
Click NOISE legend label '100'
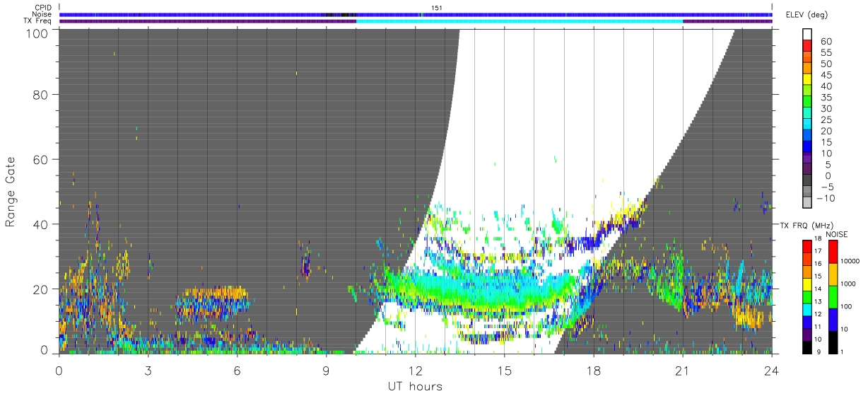tap(846, 306)
